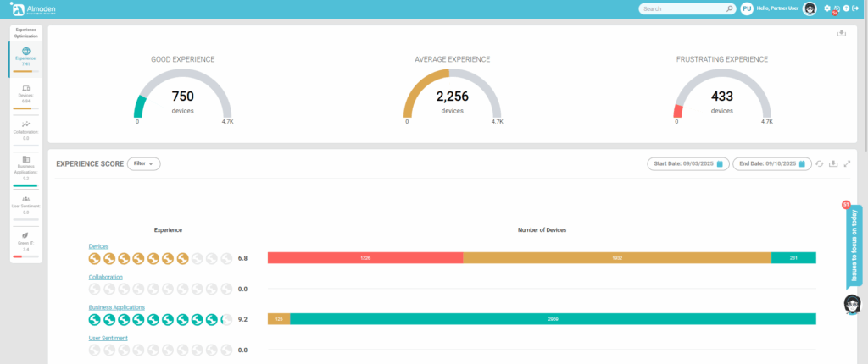Open the Devices experience link
This screenshot has height=364, width=868.
coord(98,246)
